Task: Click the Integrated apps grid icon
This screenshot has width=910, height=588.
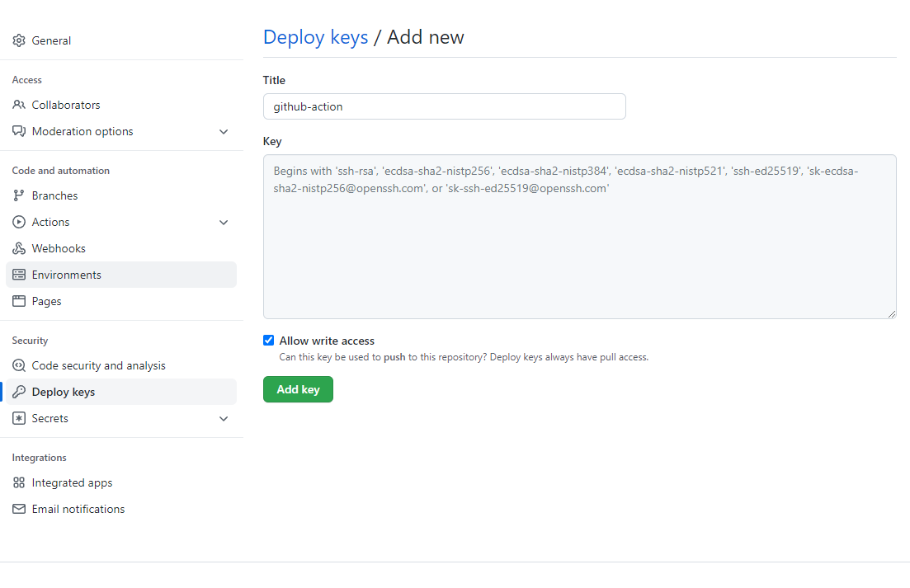Action: coord(19,482)
